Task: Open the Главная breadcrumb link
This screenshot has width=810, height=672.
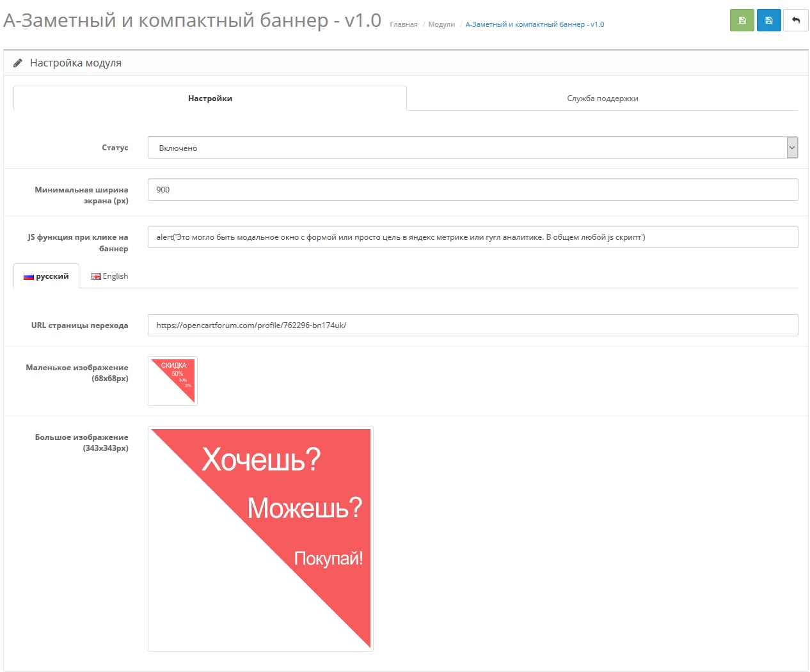Action: point(404,24)
